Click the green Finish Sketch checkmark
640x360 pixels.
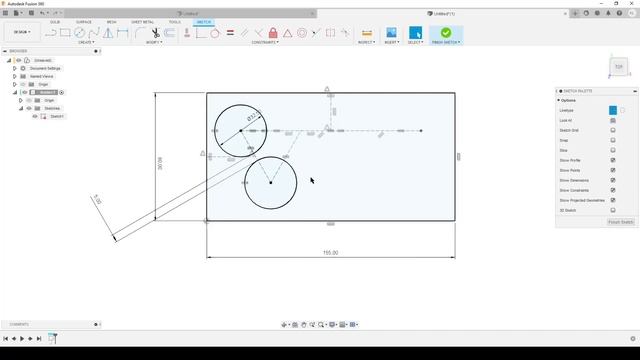(446, 32)
